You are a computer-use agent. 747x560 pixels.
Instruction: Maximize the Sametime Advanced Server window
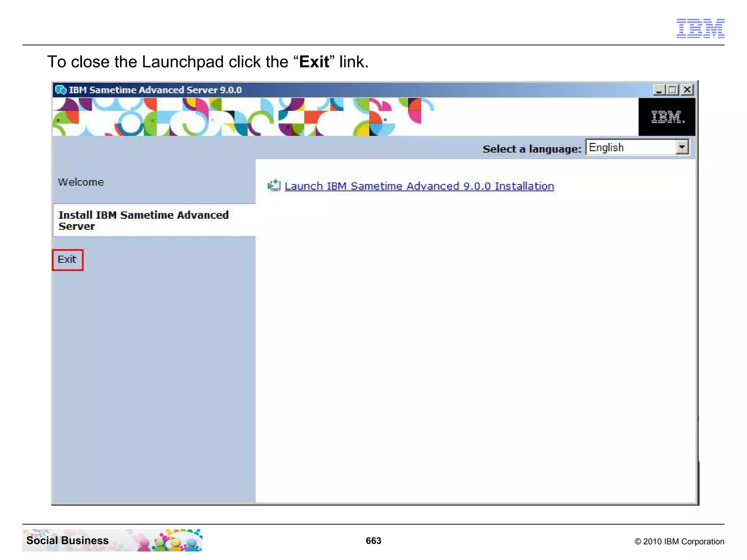coord(673,90)
